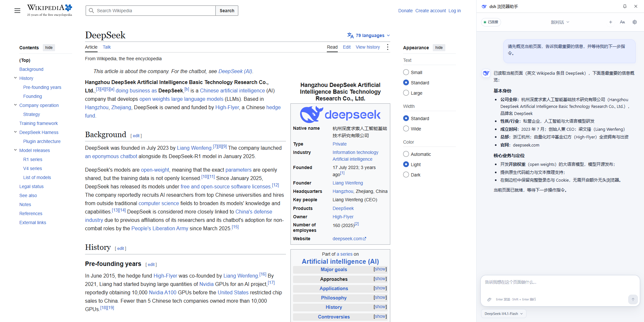Open the Liang Wenfeng founder link
This screenshot has height=322, width=644.
tap(348, 183)
